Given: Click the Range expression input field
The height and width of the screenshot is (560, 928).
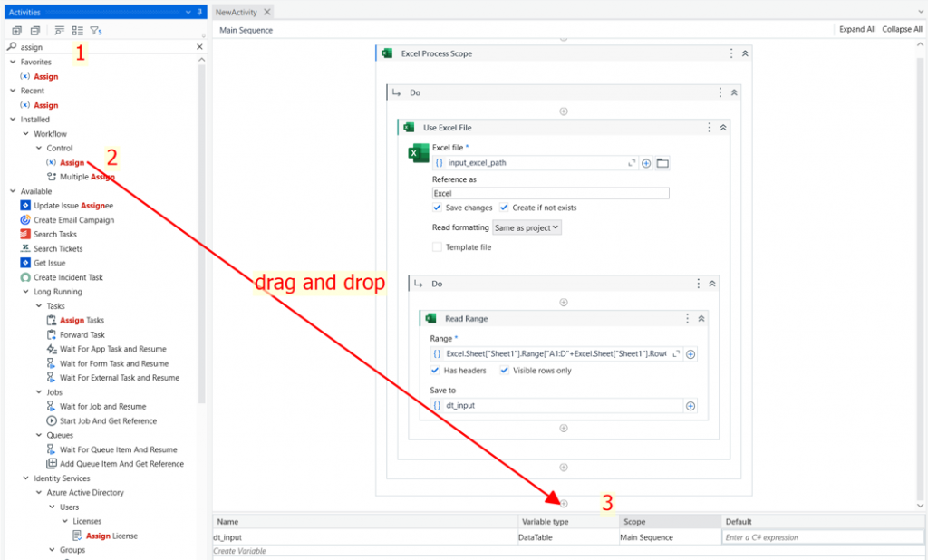Looking at the screenshot, I should click(x=556, y=354).
